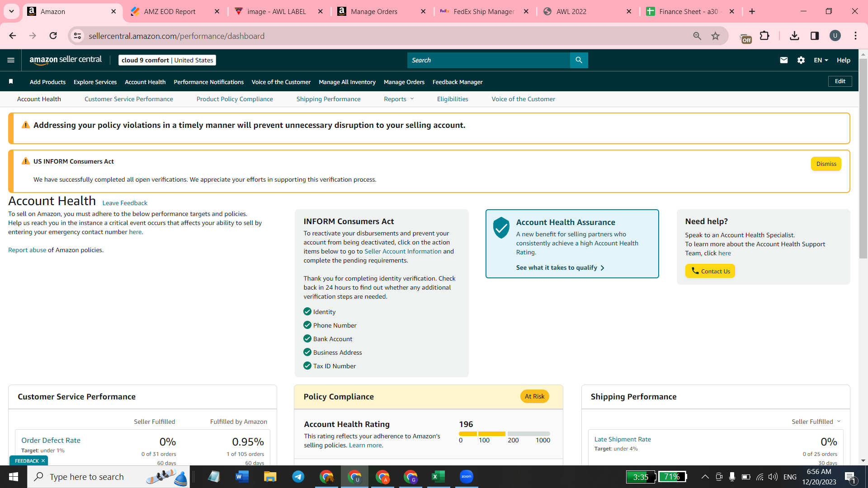The width and height of the screenshot is (868, 488).
Task: Click the Contact Us button
Action: tap(710, 271)
